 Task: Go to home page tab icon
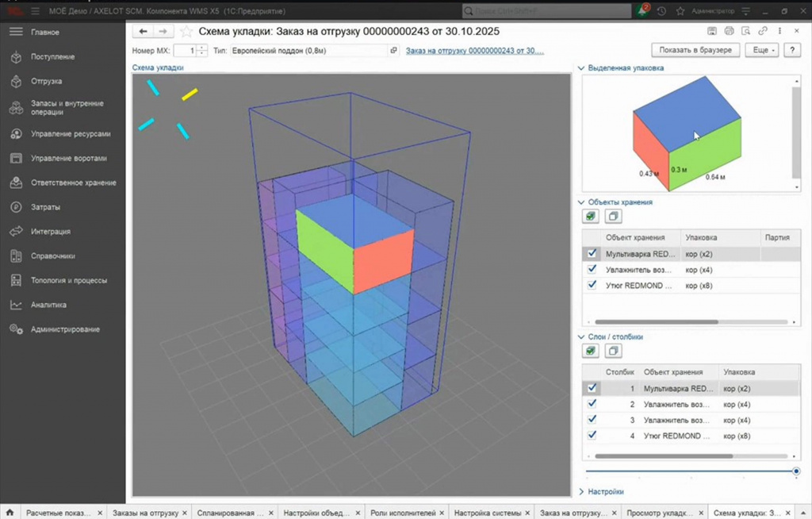coord(10,513)
